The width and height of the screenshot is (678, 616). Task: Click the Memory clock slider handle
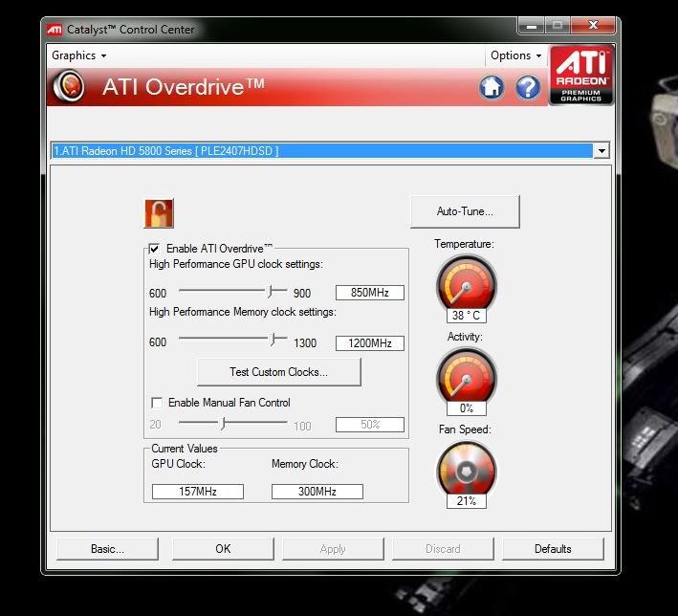click(273, 340)
